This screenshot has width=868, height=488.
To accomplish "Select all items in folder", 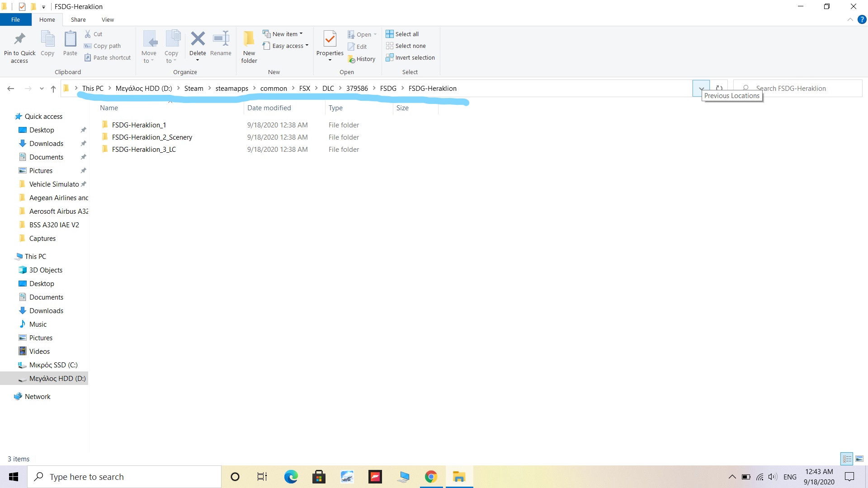I will [x=402, y=34].
